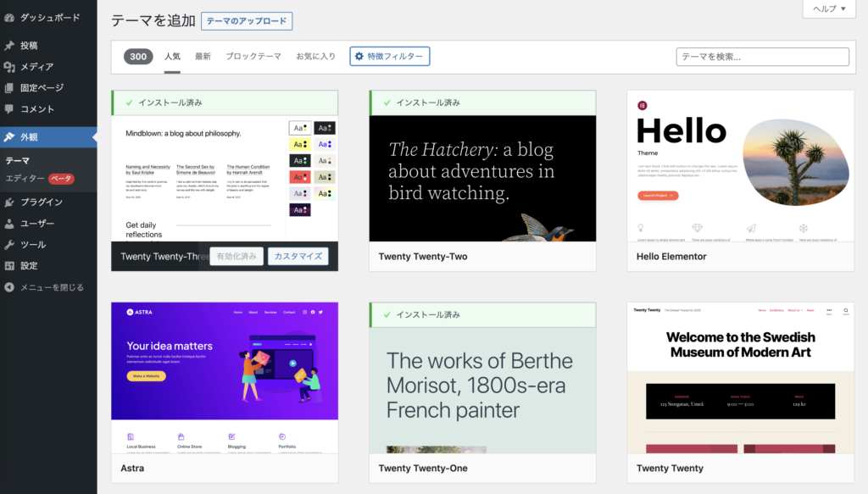Click the Astra logo in theme preview
Viewport: 868px width, 494px height.
pos(140,312)
